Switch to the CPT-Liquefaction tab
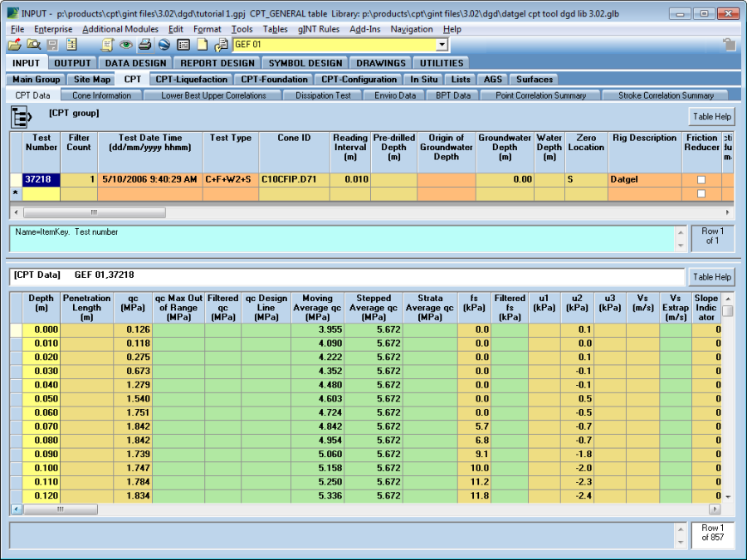Image resolution: width=747 pixels, height=560 pixels. pyautogui.click(x=192, y=80)
